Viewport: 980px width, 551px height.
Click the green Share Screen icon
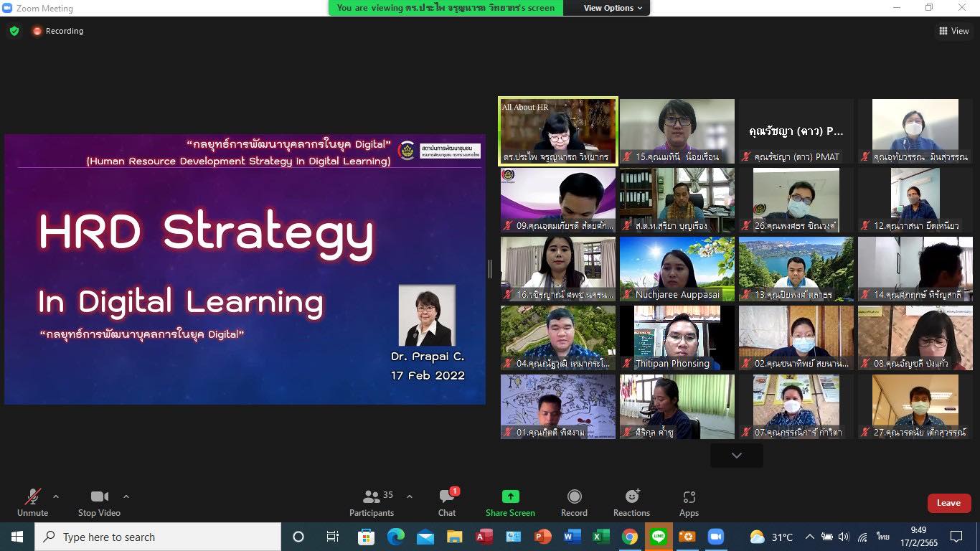tap(510, 496)
